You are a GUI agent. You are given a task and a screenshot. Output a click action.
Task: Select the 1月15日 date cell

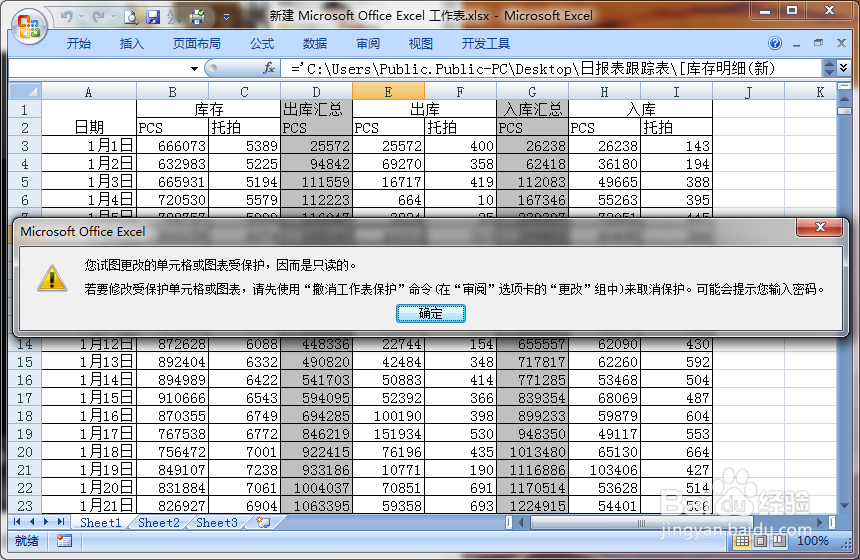tap(89, 397)
